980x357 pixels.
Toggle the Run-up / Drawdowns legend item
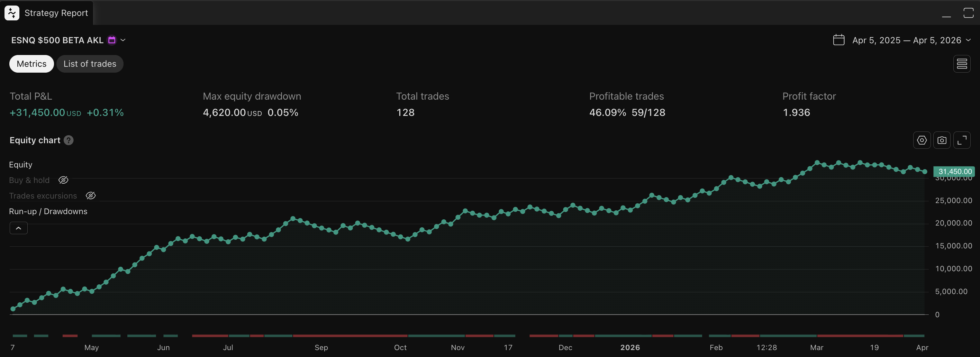click(x=48, y=211)
